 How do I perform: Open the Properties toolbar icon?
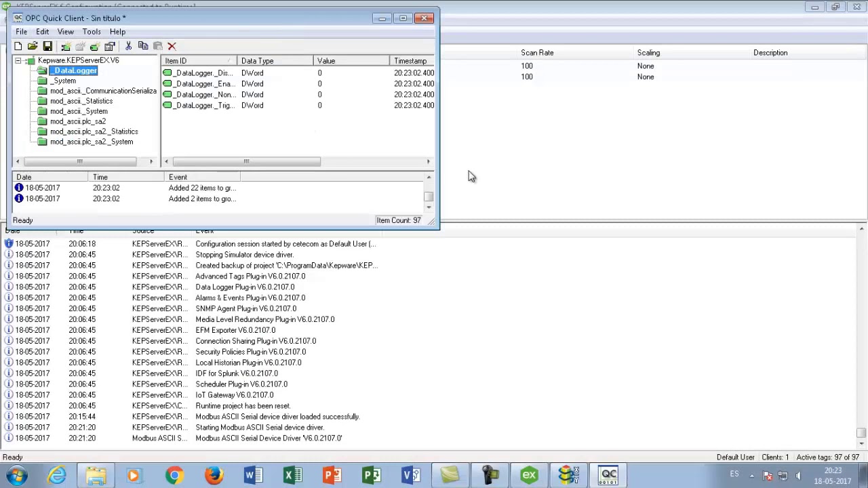tap(109, 46)
